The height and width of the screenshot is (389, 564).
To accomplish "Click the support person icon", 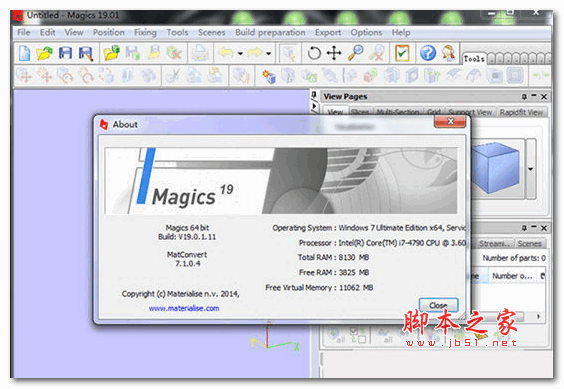I will pos(449,53).
